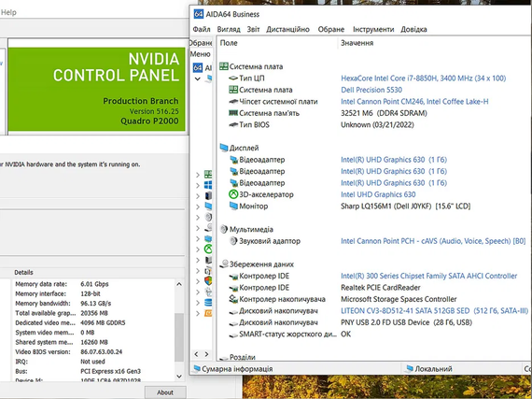The height and width of the screenshot is (399, 532).
Task: Click the Збереження даних section icon
Action: pos(224,264)
